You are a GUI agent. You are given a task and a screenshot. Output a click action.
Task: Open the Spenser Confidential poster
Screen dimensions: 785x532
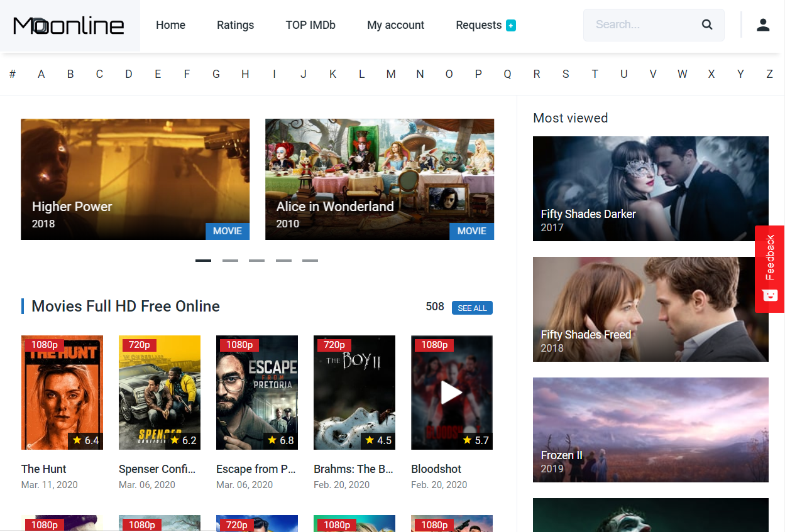coord(160,393)
